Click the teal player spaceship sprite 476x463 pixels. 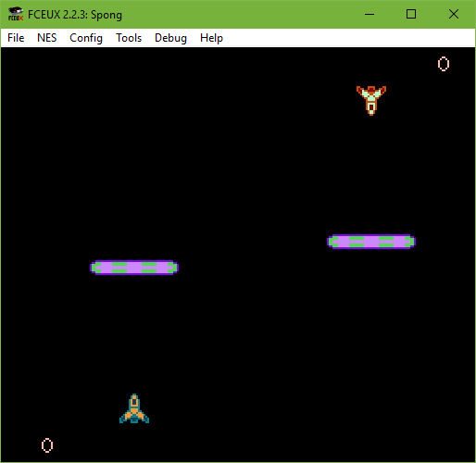click(x=134, y=408)
